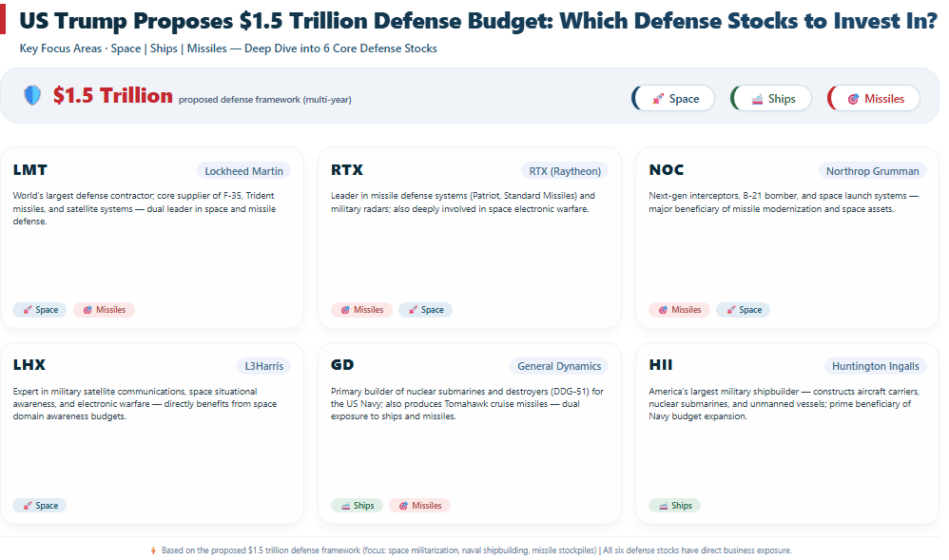This screenshot has height=560, width=949.
Task: Toggle the Ships filter pill at top
Action: 771,99
